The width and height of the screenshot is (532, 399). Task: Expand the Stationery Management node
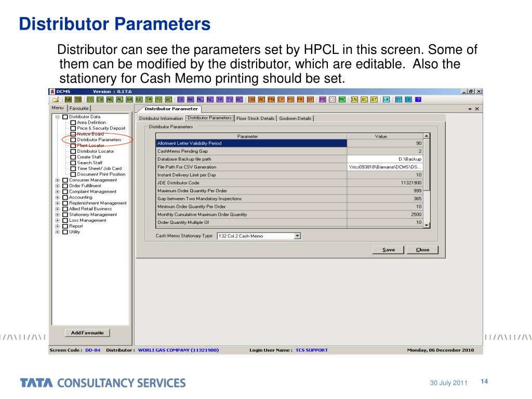click(x=58, y=215)
